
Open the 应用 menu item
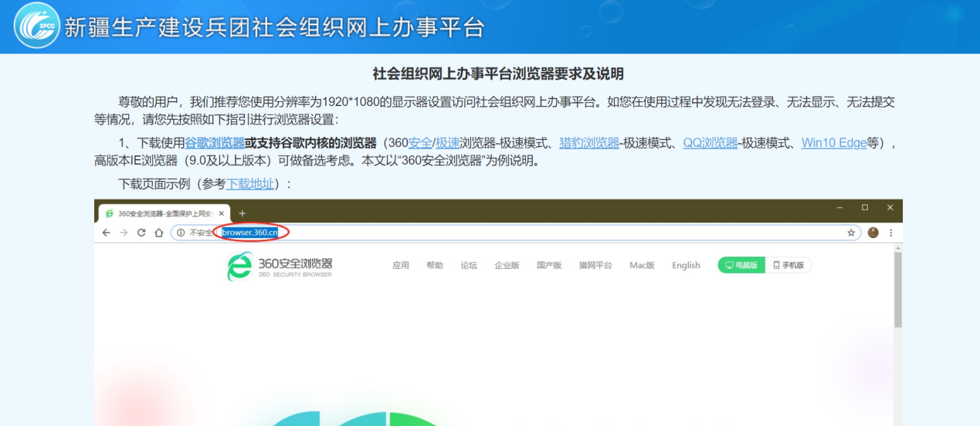click(x=401, y=265)
